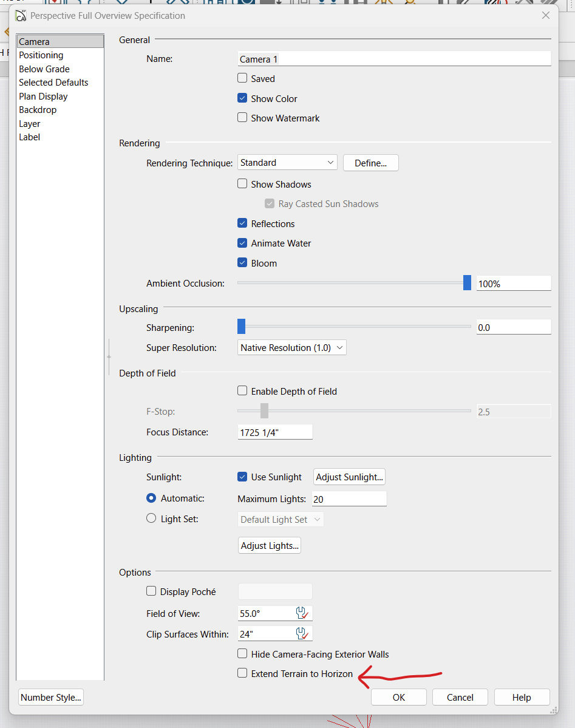The image size is (575, 728).
Task: Click the Sharpening slider handle
Action: click(241, 327)
